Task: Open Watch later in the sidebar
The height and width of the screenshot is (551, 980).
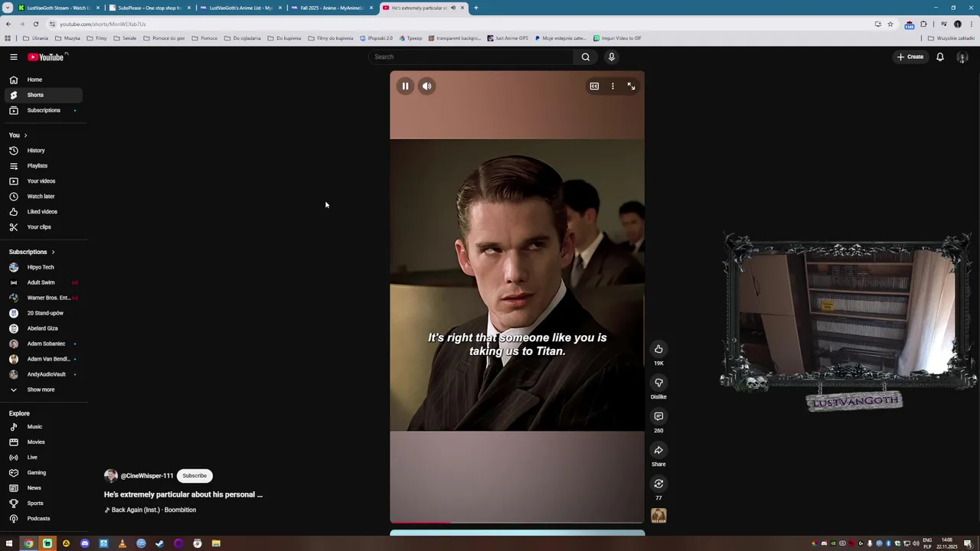Action: pos(43,197)
